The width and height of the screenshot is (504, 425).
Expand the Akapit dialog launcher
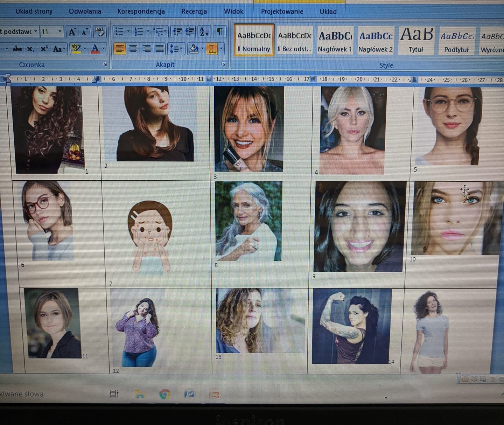pos(224,64)
